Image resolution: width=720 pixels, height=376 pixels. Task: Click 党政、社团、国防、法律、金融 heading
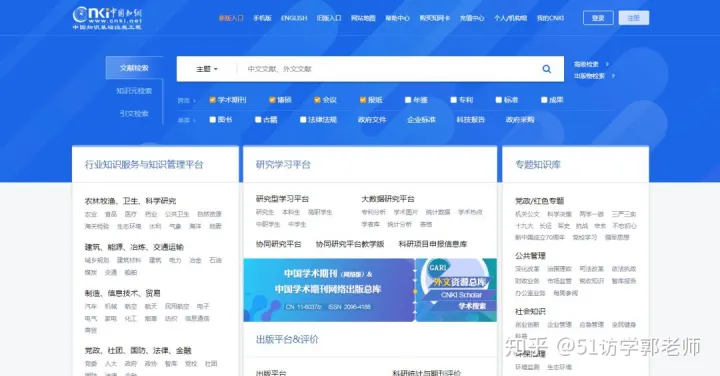(138, 350)
